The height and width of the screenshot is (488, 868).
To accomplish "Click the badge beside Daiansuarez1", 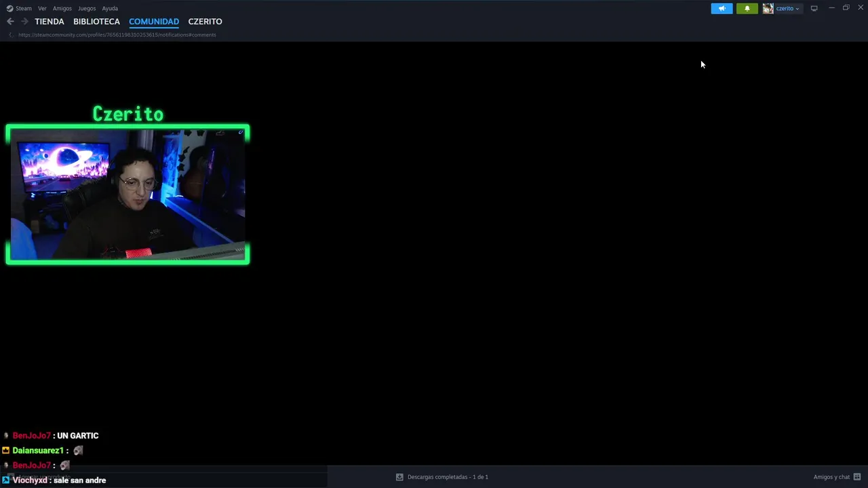I will tap(6, 451).
